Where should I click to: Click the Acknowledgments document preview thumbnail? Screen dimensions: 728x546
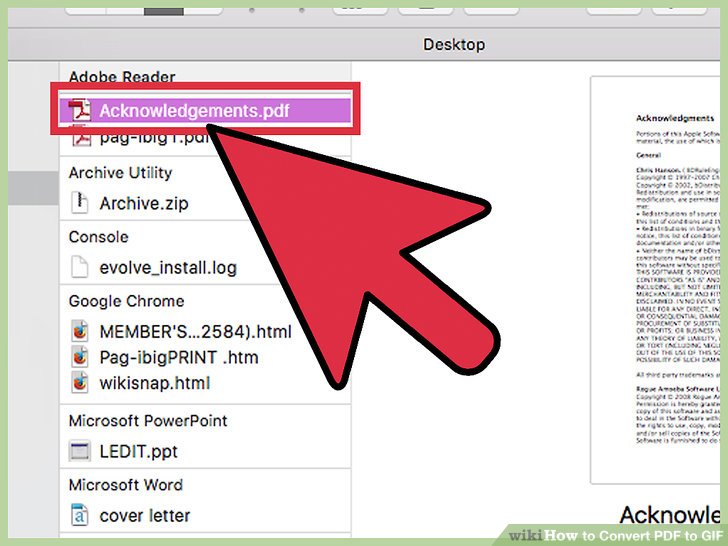tap(655, 280)
